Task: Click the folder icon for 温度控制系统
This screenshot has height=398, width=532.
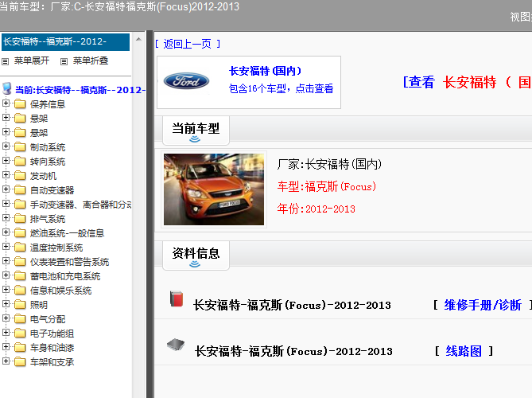Action: point(20,247)
